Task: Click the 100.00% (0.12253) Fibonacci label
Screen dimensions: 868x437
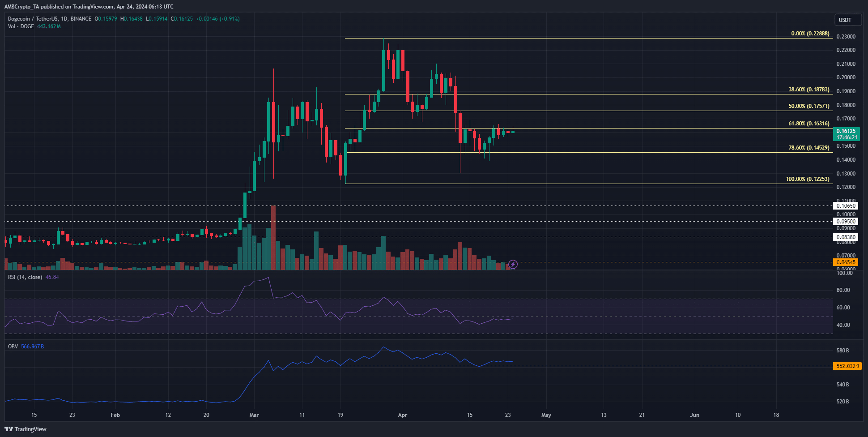Action: pyautogui.click(x=807, y=179)
